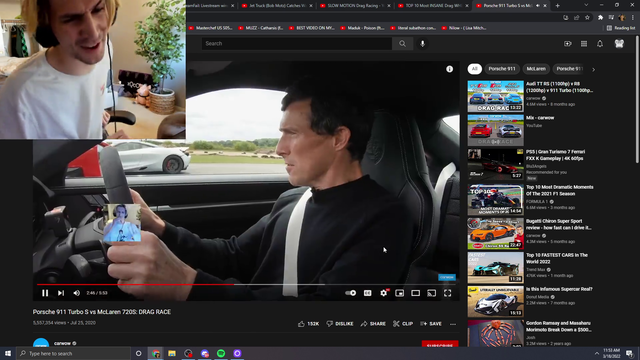Select the first Porsche 911 chip
The image size is (640, 360).
tap(502, 69)
